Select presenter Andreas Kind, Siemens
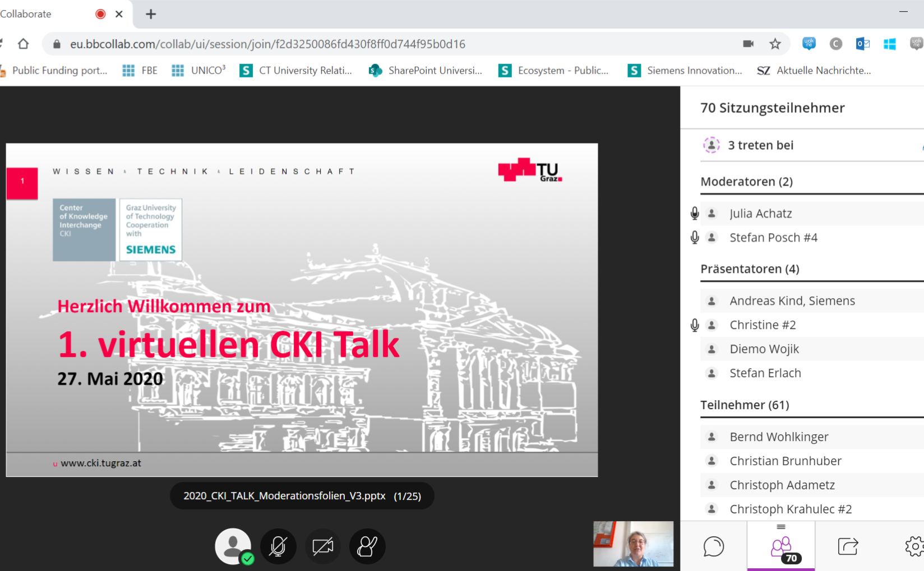The image size is (924, 571). point(812,301)
